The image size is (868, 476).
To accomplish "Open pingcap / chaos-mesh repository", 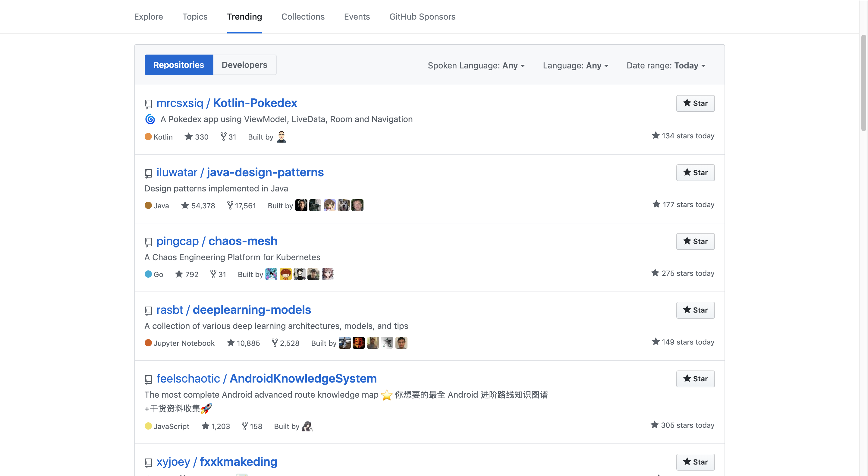I will [217, 241].
